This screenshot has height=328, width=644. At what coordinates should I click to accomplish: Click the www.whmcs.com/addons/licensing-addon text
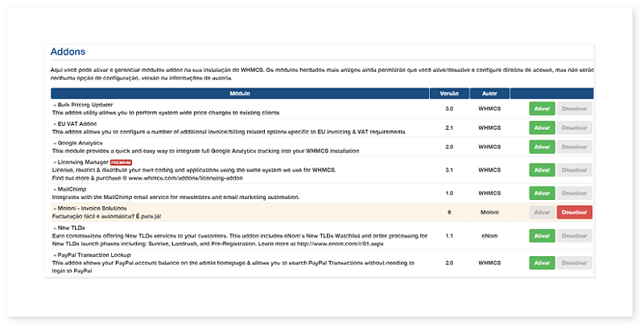pyautogui.click(x=186, y=178)
